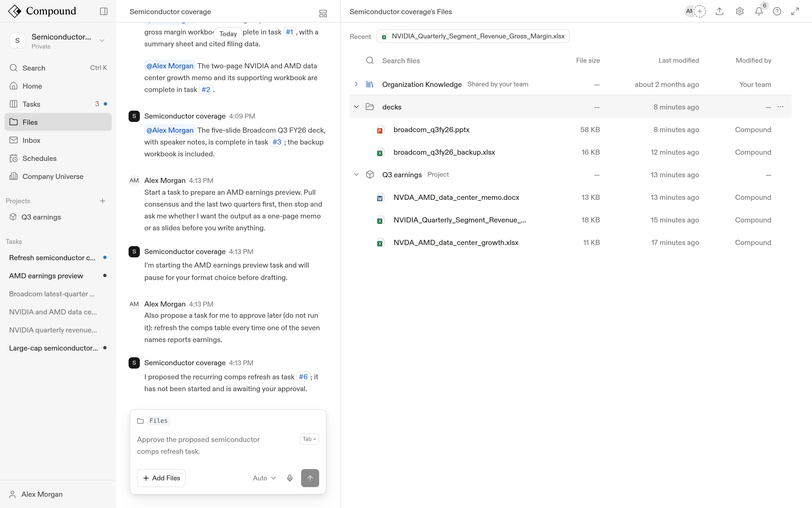The image size is (812, 508).
Task: Open the Alex Morgan profile at bottom
Action: (58, 494)
